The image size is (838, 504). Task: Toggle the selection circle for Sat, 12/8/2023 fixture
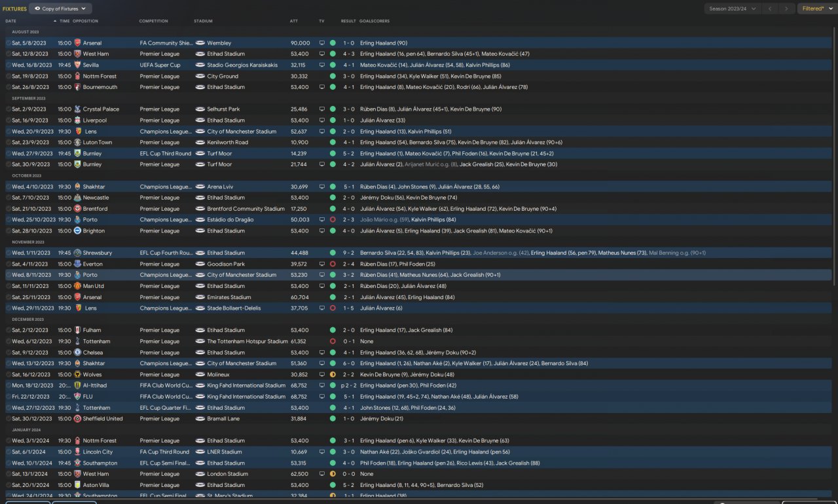(9, 54)
